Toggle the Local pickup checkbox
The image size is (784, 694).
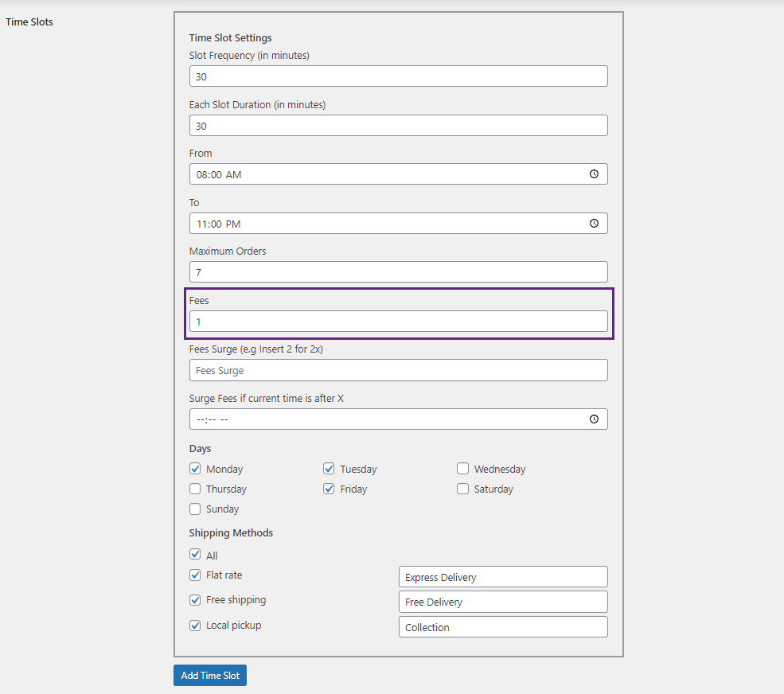click(x=195, y=626)
